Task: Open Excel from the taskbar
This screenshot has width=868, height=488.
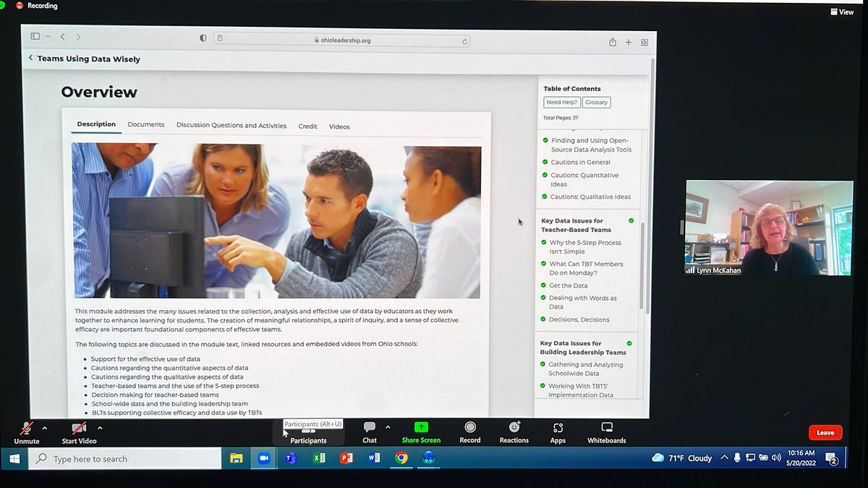Action: [319, 458]
